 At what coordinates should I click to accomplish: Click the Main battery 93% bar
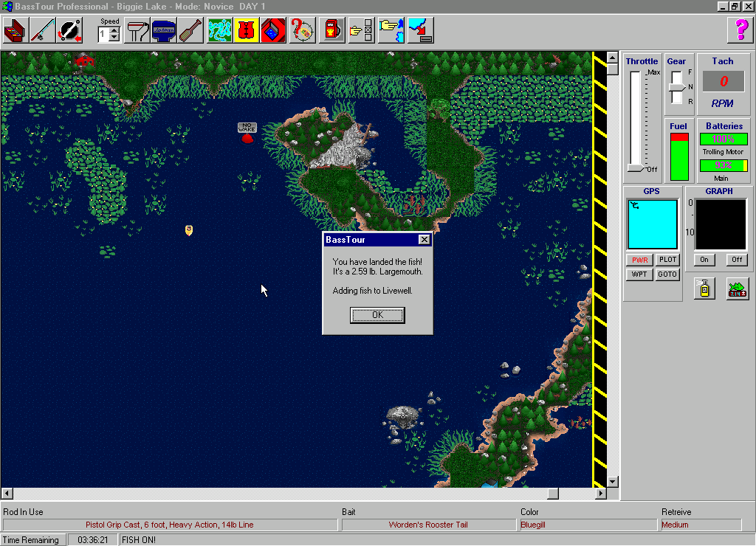click(724, 165)
